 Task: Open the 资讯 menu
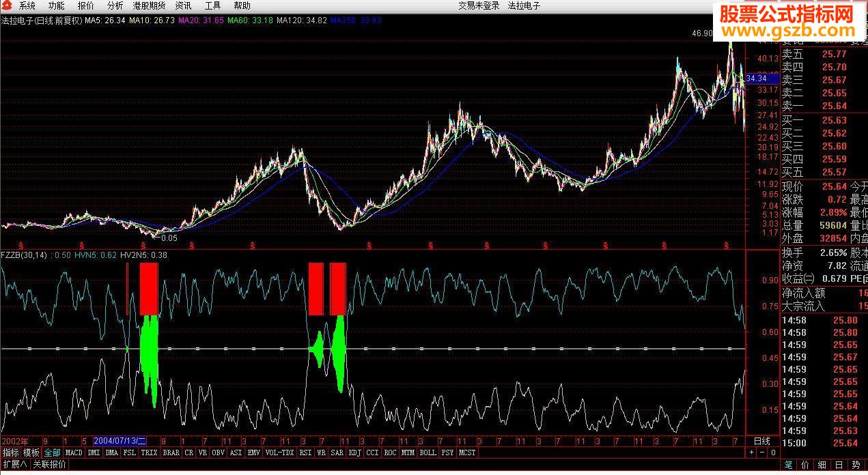pos(183,6)
